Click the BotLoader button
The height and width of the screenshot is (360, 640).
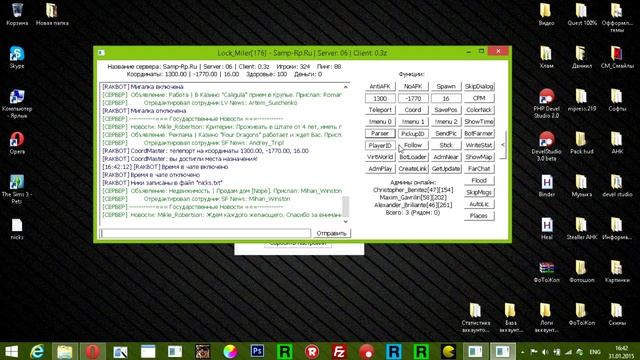(413, 157)
